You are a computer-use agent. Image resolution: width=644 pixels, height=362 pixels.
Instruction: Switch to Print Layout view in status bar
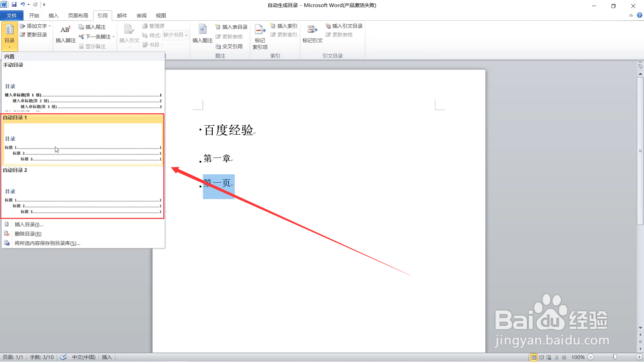coord(534,357)
